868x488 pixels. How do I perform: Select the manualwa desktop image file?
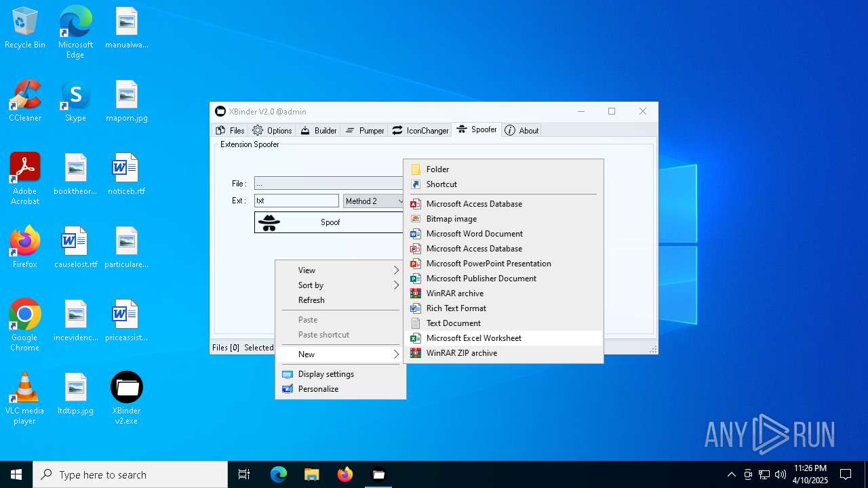(127, 28)
